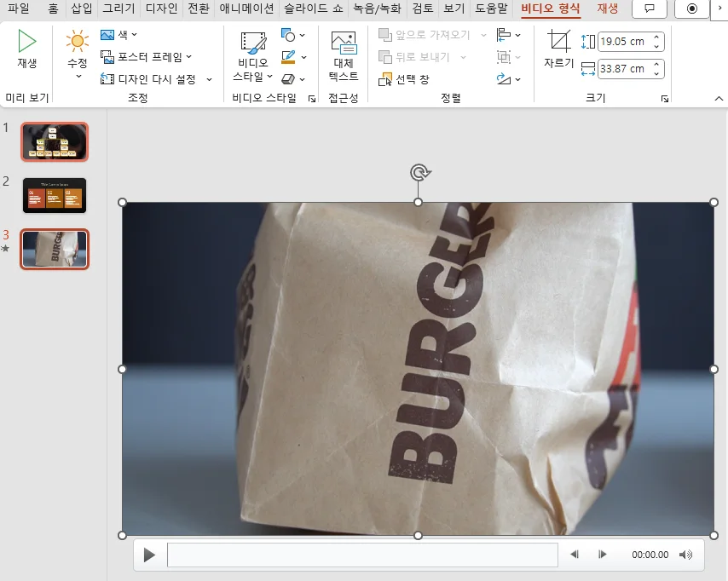Screen dimensions: 728x581
Task: Click the video rotation handle
Action: (x=419, y=173)
